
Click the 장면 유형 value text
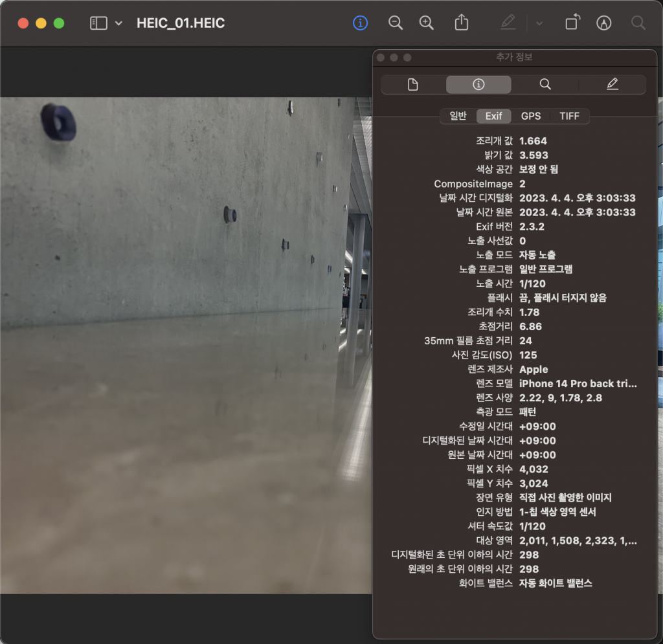click(565, 498)
